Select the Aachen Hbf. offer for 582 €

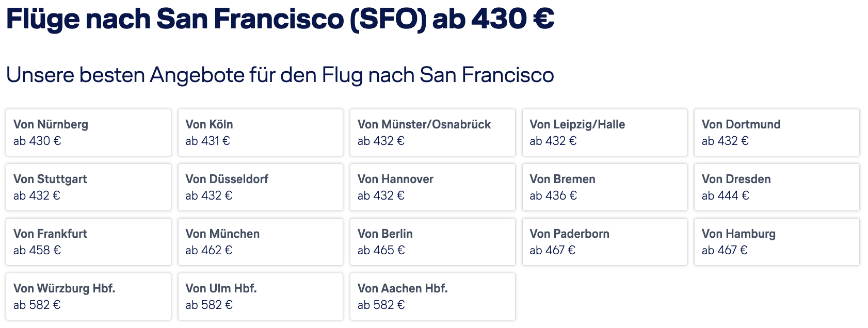(x=432, y=297)
